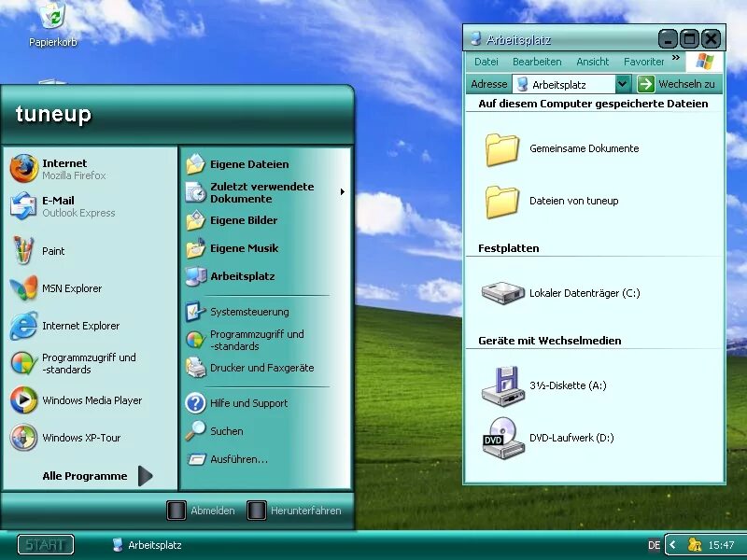Click the Arbeitsplatz address input field
Image resolution: width=747 pixels, height=560 pixels.
[x=564, y=84]
